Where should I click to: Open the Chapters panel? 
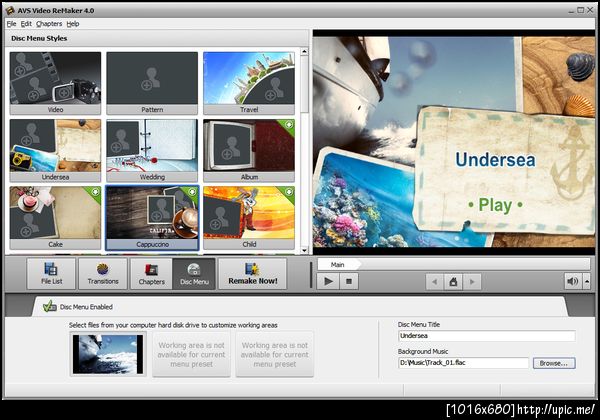click(152, 273)
